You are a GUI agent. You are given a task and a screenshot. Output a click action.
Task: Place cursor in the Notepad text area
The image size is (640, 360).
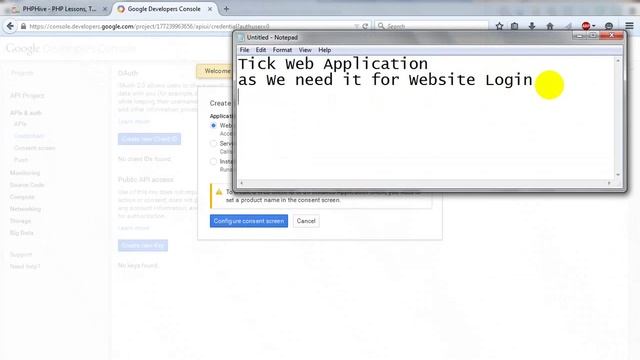(x=426, y=118)
